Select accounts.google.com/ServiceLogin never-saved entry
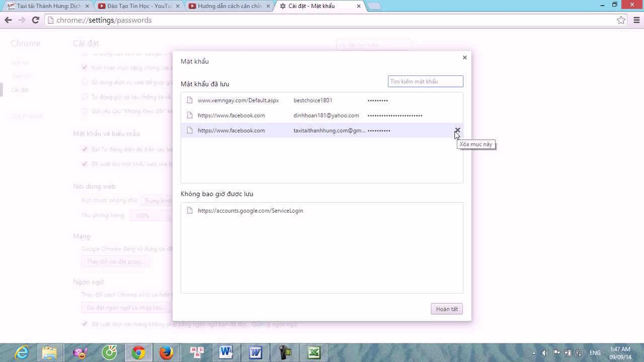This screenshot has width=644, height=362. (322, 211)
